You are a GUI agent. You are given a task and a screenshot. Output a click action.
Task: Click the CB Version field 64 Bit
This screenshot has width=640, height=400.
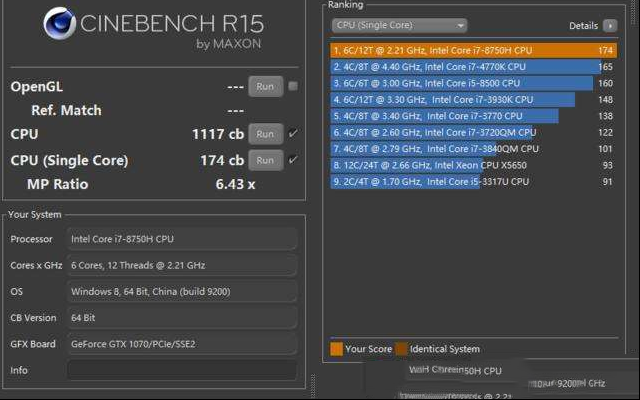tap(182, 318)
